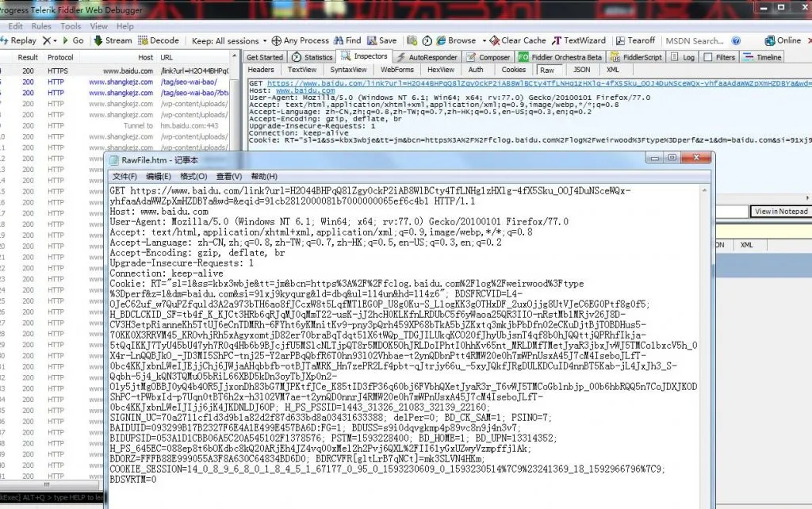Click Clear Cache in toolbar
This screenshot has width=812, height=509.
point(518,40)
